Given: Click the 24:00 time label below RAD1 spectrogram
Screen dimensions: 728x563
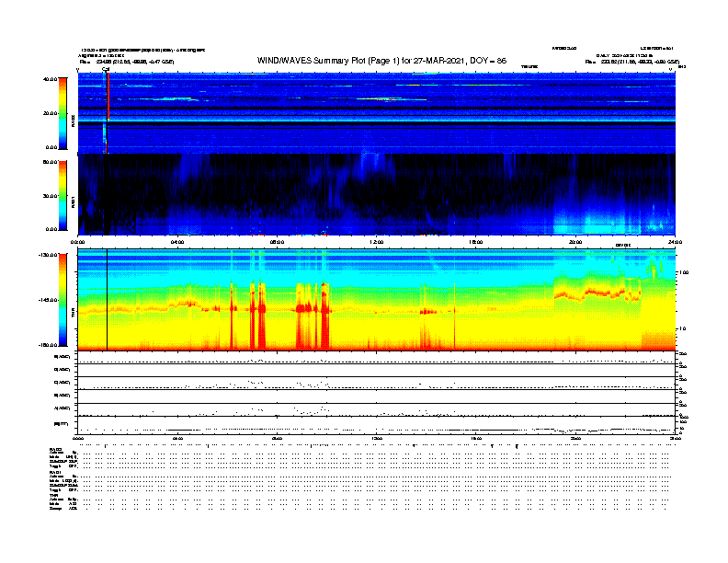Looking at the screenshot, I should [x=675, y=242].
